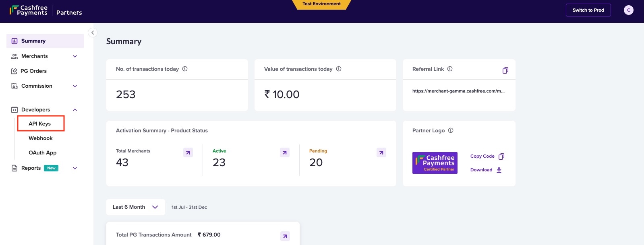This screenshot has width=644, height=245.
Task: Open the user avatar in top bar
Action: (x=628, y=10)
